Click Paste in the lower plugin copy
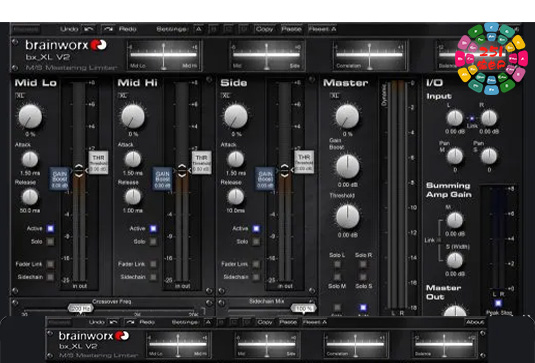Image resolution: width=535 pixels, height=363 pixels. coord(288,322)
